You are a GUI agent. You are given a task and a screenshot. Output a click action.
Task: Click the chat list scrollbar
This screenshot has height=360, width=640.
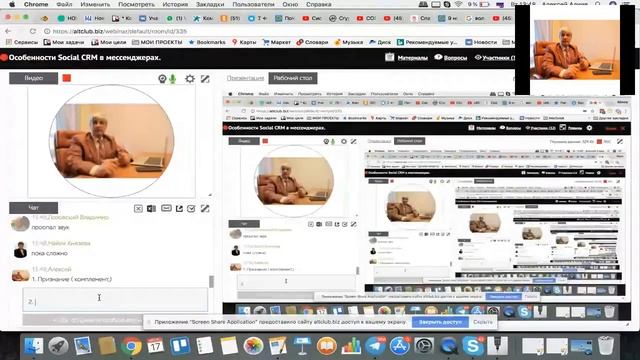click(211, 281)
